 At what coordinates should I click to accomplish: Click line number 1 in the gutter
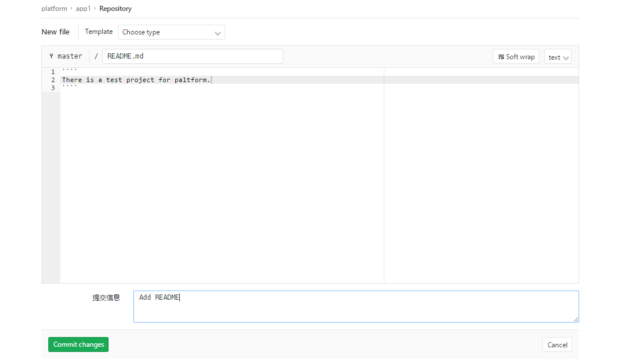(53, 72)
